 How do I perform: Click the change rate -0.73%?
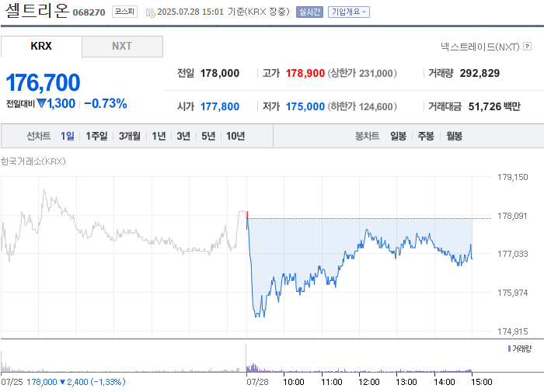click(x=106, y=103)
